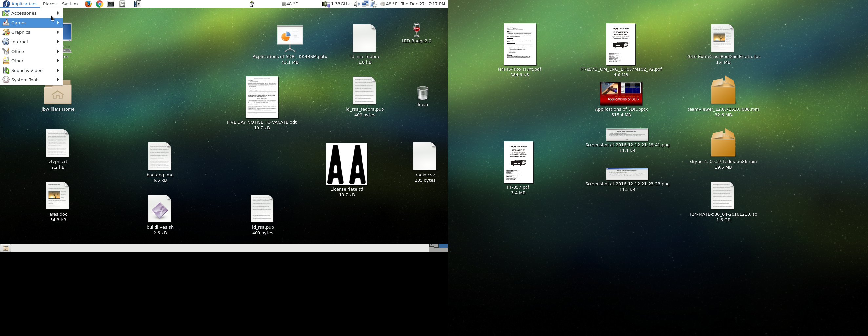Select the buildlives.sh script icon

[x=160, y=209]
